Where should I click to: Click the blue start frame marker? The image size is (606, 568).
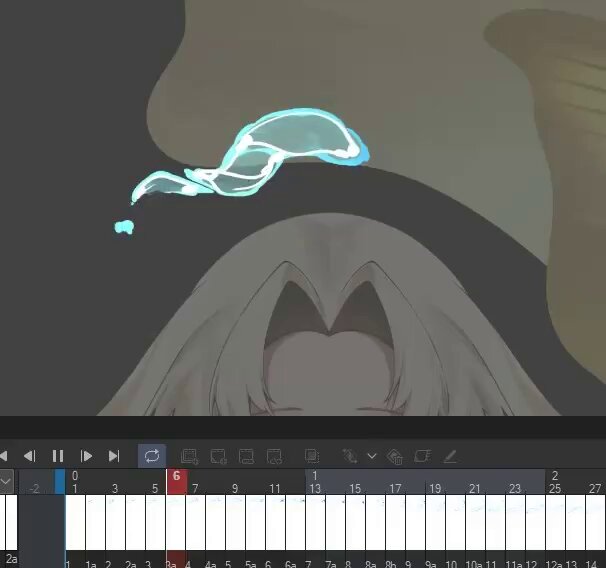[x=60, y=481]
